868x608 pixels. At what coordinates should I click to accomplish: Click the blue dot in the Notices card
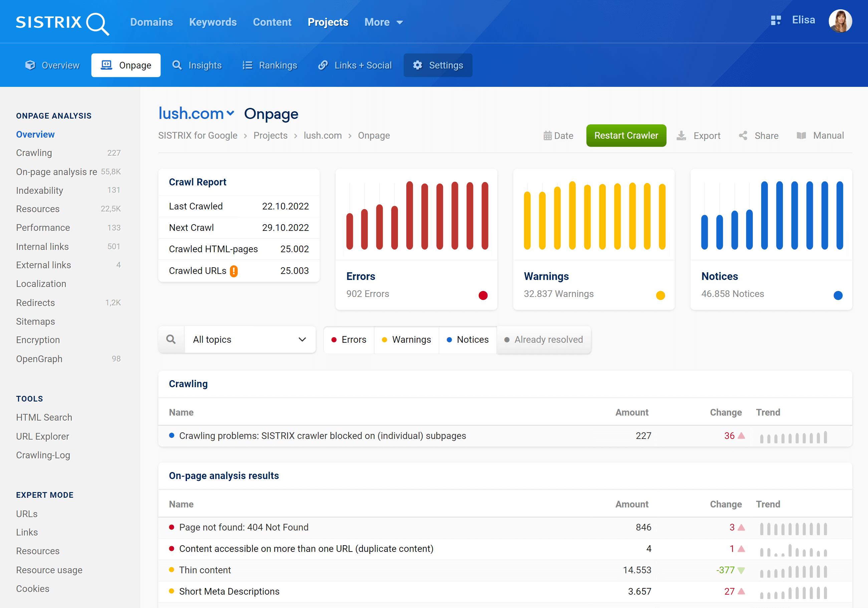[x=838, y=295]
